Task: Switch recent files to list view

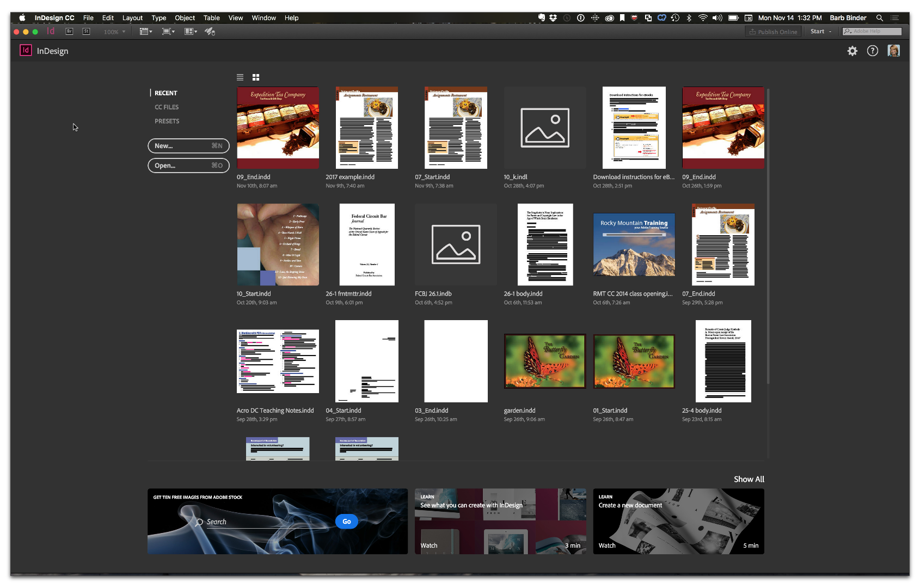Action: tap(240, 77)
